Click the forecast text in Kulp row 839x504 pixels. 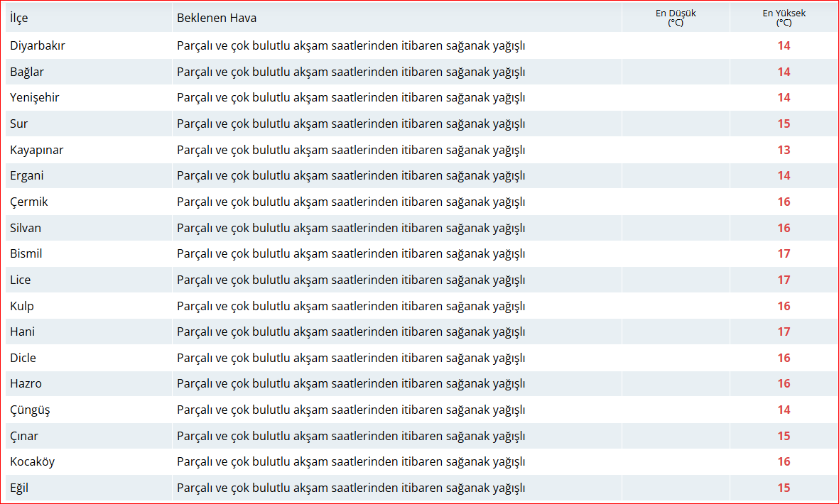click(351, 306)
